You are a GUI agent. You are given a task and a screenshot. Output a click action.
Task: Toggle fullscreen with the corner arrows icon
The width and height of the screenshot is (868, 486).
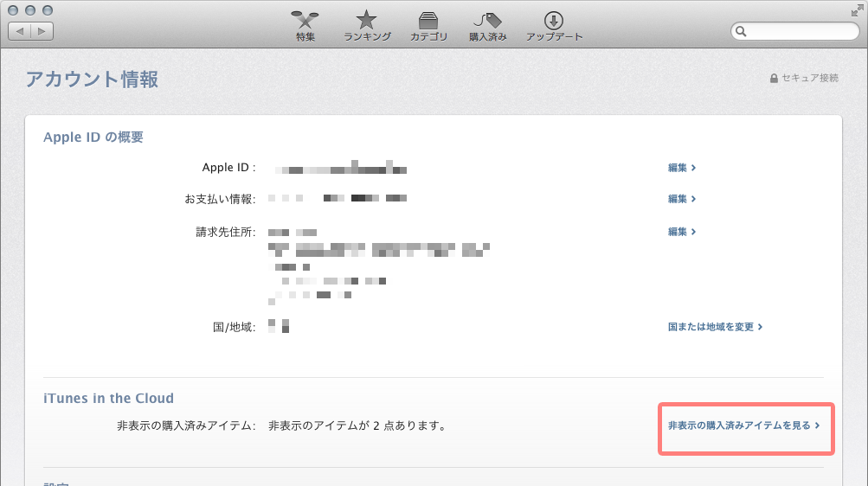[858, 10]
